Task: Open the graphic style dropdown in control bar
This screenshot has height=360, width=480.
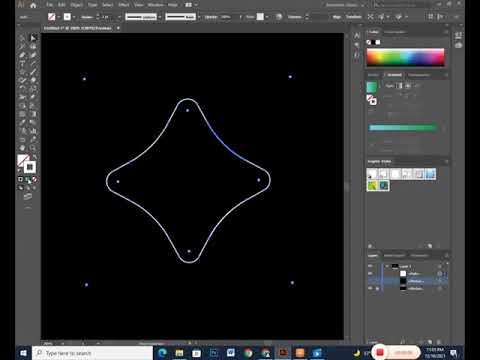Action: [x=267, y=17]
